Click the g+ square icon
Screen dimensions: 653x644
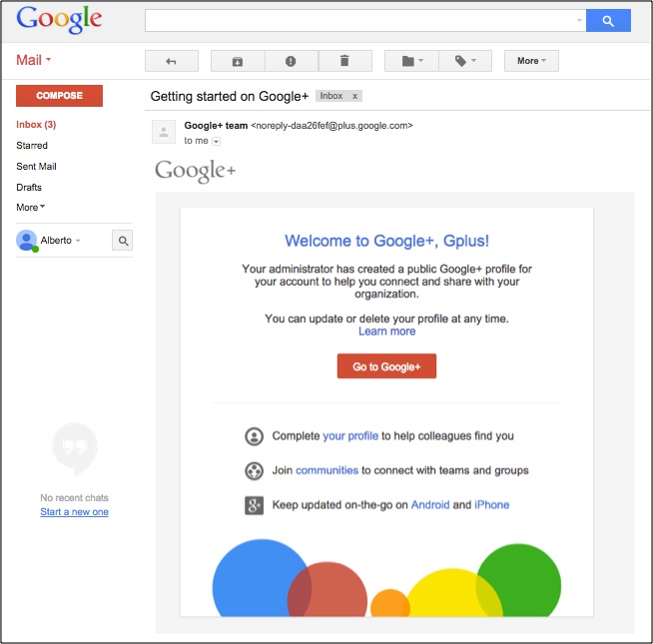[x=254, y=505]
